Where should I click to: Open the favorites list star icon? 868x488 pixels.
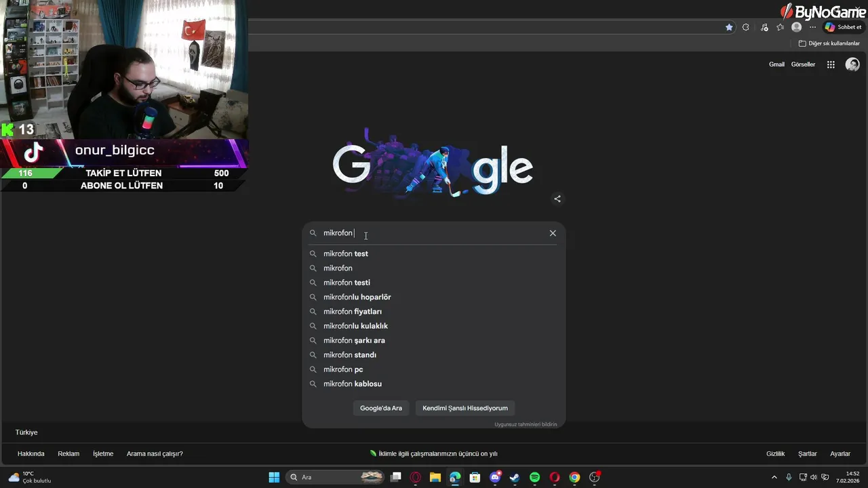pyautogui.click(x=781, y=27)
